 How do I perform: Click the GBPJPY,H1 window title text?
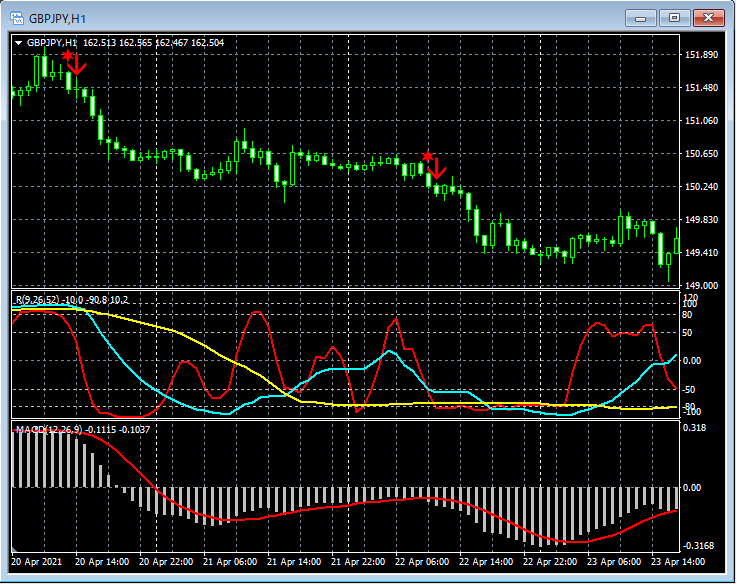point(56,18)
